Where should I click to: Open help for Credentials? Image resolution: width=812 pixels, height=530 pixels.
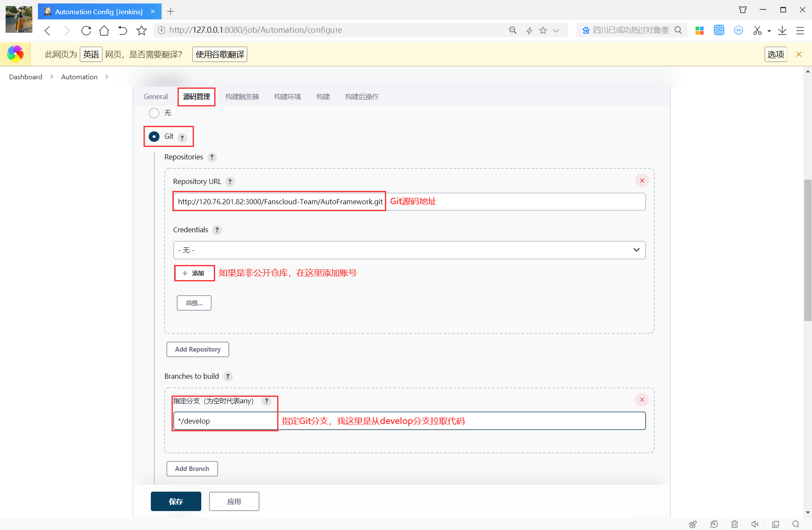217,230
